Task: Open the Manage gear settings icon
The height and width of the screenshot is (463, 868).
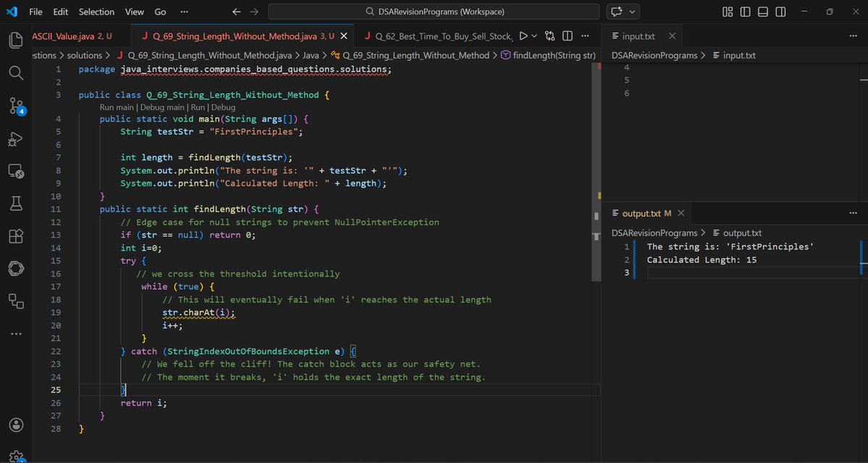Action: (x=16, y=456)
